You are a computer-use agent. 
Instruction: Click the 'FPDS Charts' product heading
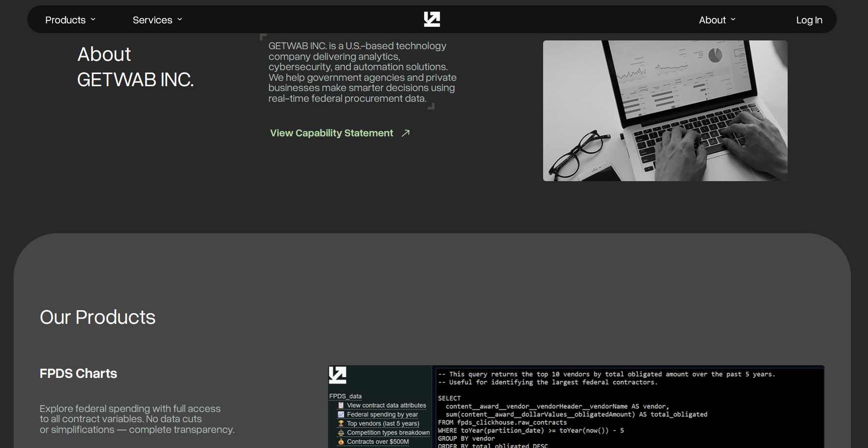(78, 373)
